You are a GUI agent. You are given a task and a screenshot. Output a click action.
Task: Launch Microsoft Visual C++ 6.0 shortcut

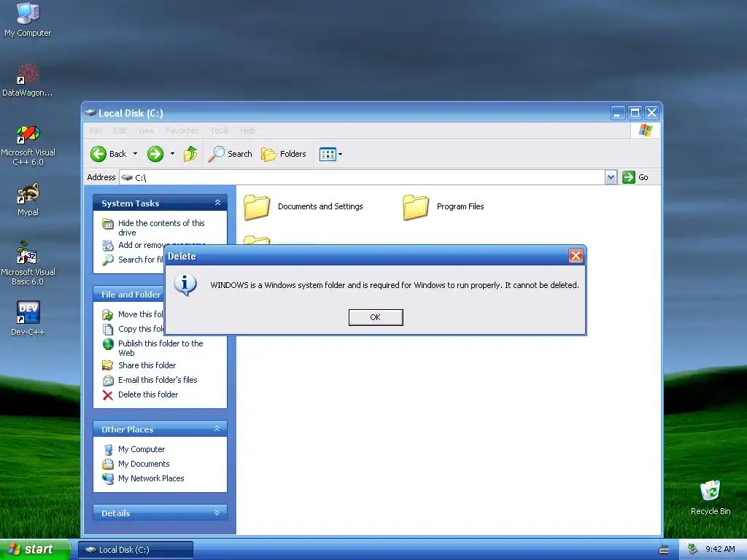28,145
